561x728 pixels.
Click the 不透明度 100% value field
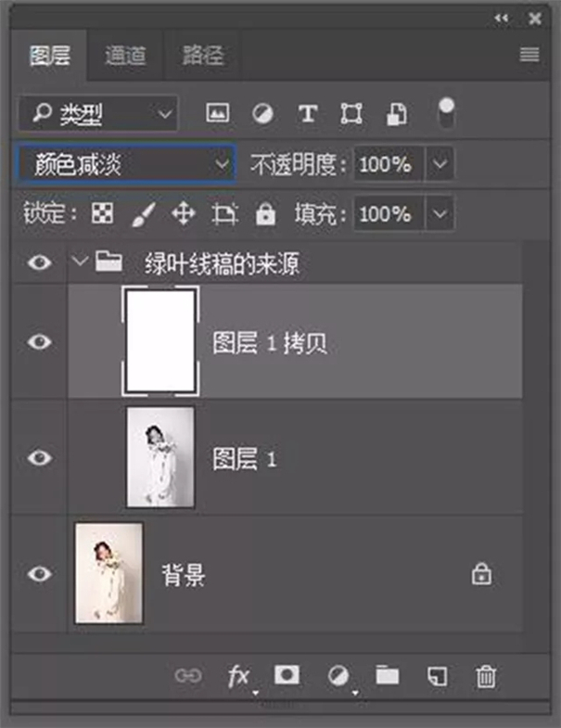[x=389, y=164]
